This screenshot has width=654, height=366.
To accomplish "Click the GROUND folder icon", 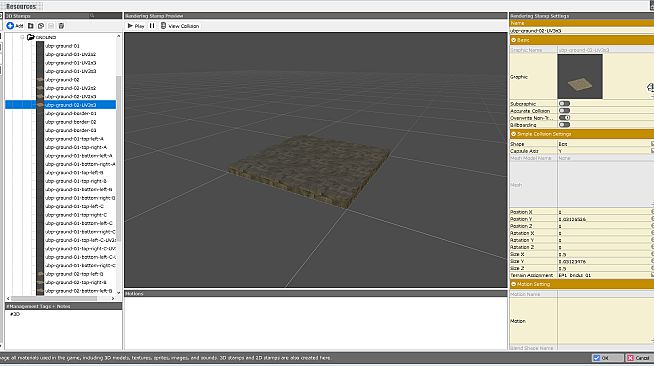I will 30,37.
